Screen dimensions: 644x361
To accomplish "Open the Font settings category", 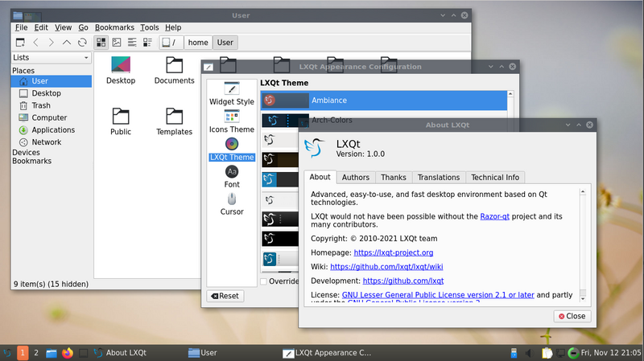I will [232, 177].
